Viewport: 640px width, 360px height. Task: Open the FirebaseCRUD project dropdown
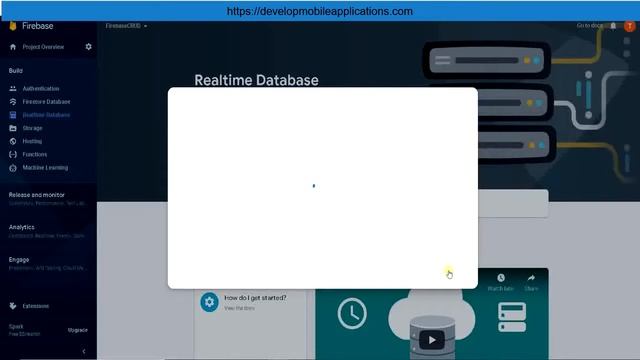[126, 26]
